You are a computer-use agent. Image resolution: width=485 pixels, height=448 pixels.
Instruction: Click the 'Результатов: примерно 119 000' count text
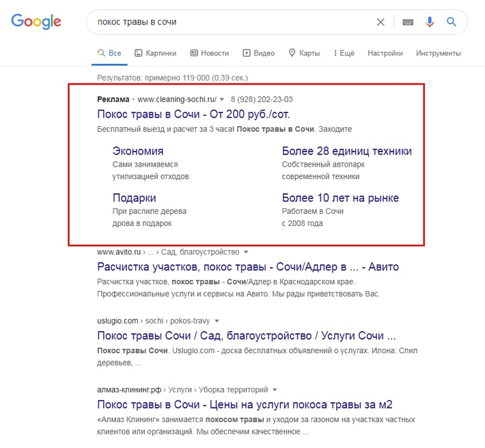[172, 78]
